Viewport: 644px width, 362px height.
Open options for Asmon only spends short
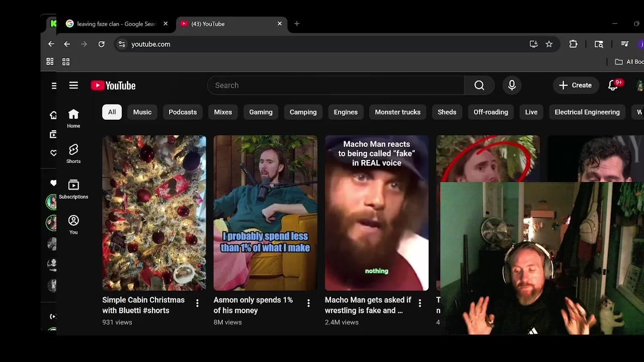click(x=308, y=303)
